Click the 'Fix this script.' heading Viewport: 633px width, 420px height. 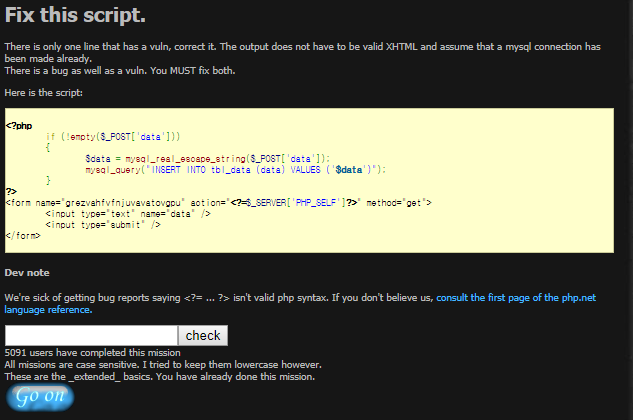coord(75,15)
